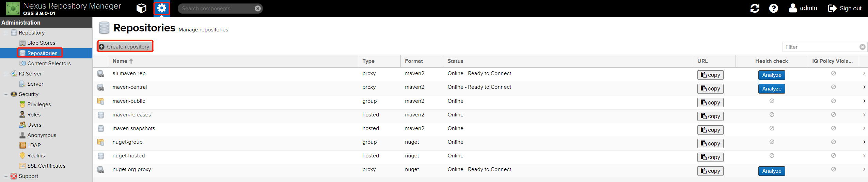Click the refresh icon in the header
The width and height of the screenshot is (868, 182).
[755, 8]
